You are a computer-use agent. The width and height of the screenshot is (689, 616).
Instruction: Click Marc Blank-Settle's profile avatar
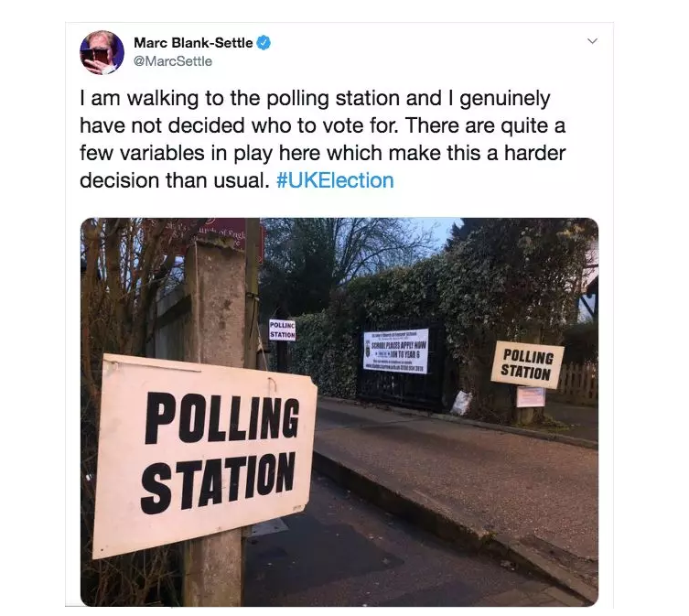102,52
